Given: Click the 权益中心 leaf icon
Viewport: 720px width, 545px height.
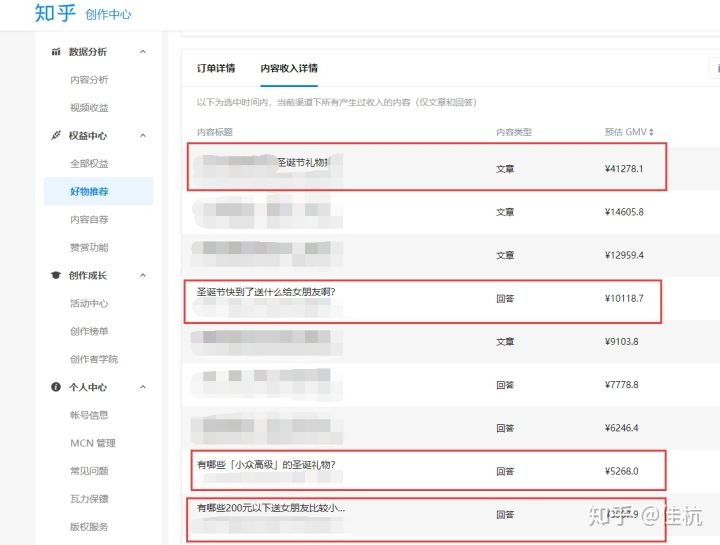Looking at the screenshot, I should (x=56, y=135).
